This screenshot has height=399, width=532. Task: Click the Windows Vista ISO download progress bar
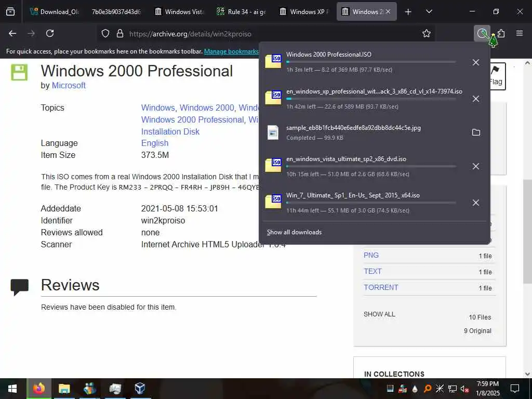(x=371, y=166)
